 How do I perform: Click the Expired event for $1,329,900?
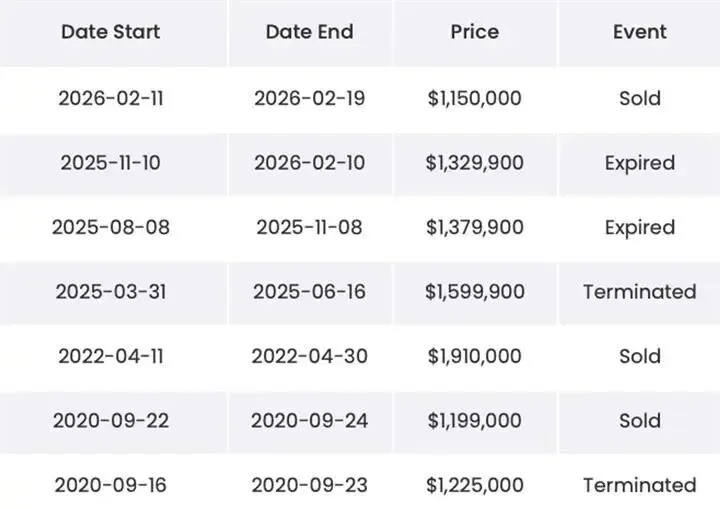(x=639, y=163)
